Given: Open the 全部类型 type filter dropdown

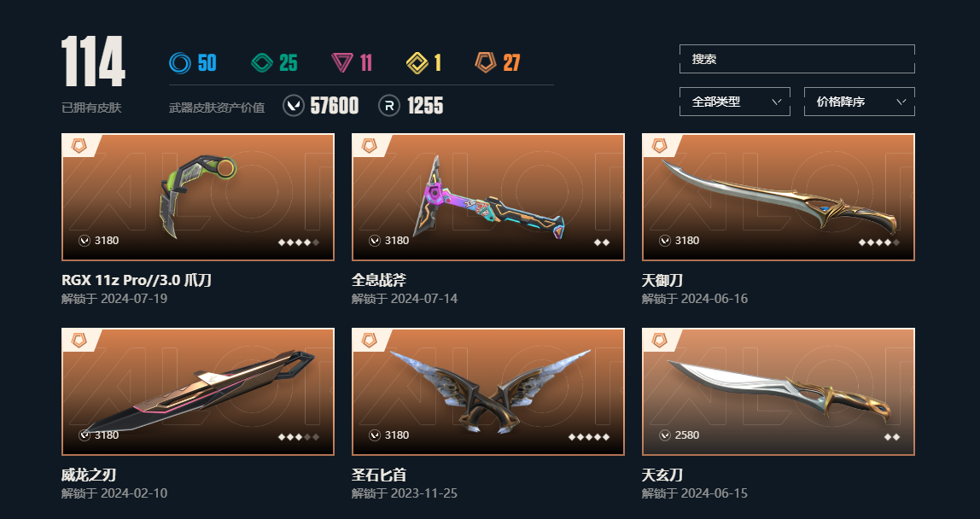Looking at the screenshot, I should 734,102.
